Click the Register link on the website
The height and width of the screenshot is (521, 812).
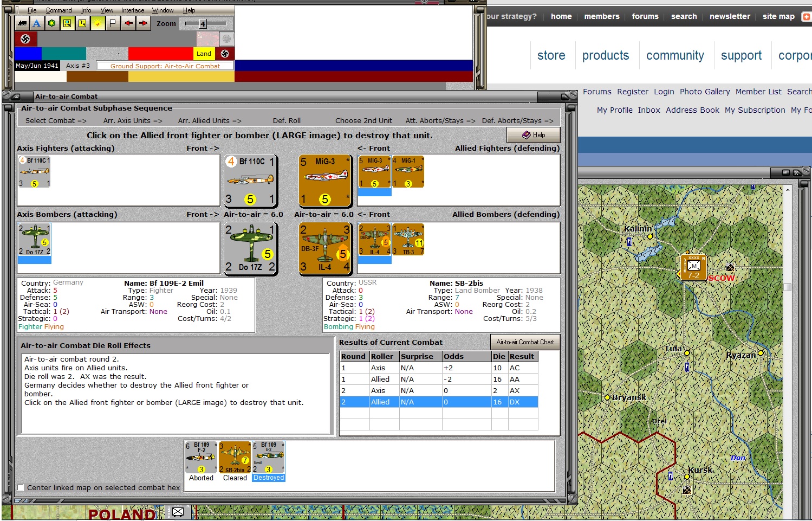pyautogui.click(x=632, y=92)
